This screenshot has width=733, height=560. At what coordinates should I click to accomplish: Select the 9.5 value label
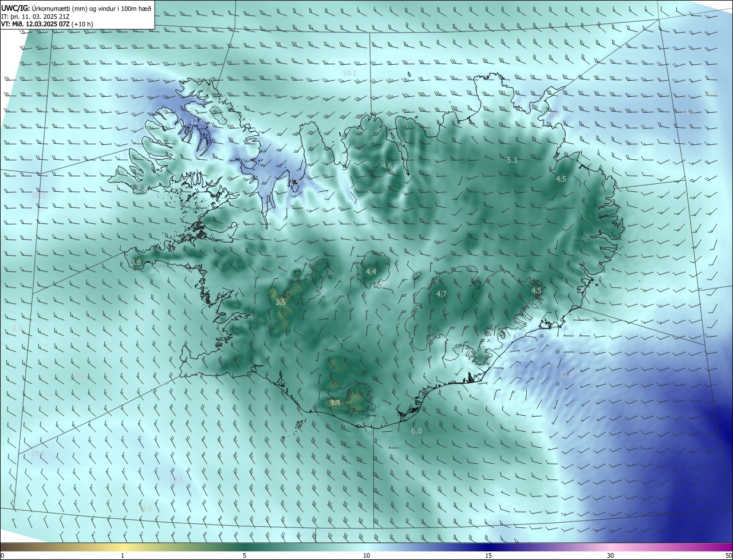point(147,508)
